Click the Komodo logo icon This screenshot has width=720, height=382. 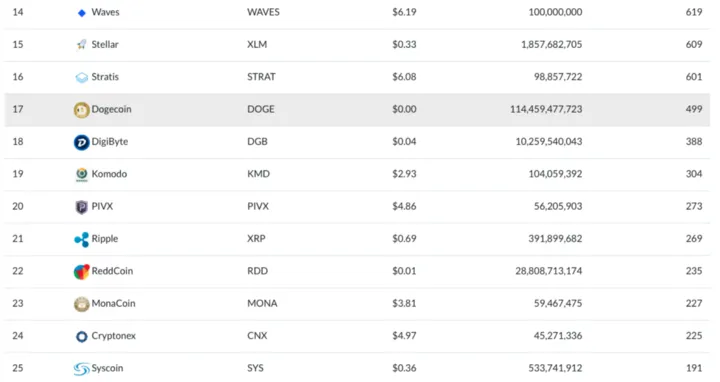(x=82, y=174)
